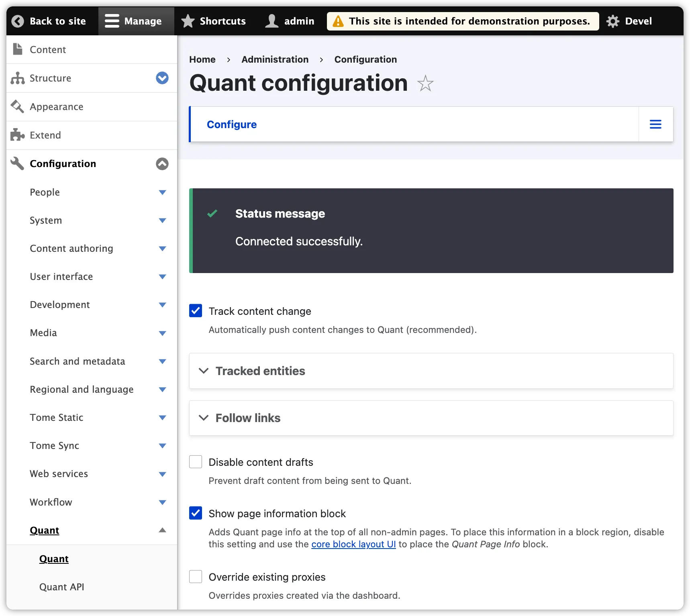Check Override existing proxies

[196, 576]
